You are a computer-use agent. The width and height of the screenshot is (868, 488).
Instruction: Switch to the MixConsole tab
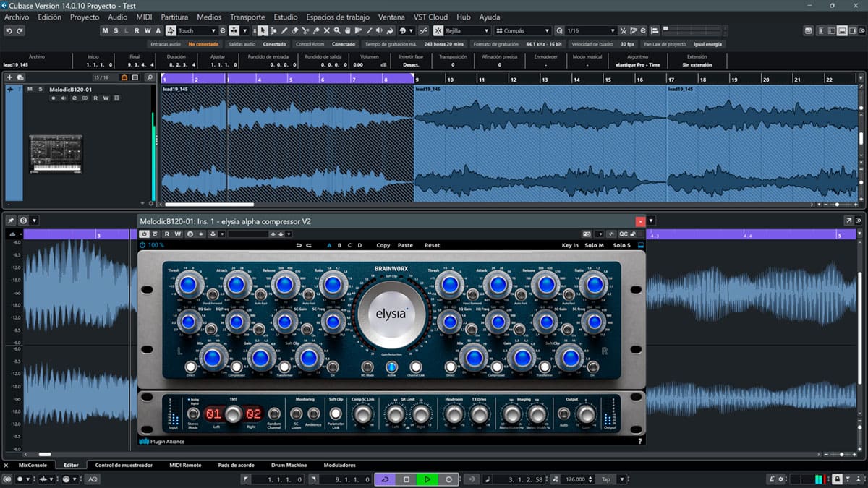[x=33, y=465]
